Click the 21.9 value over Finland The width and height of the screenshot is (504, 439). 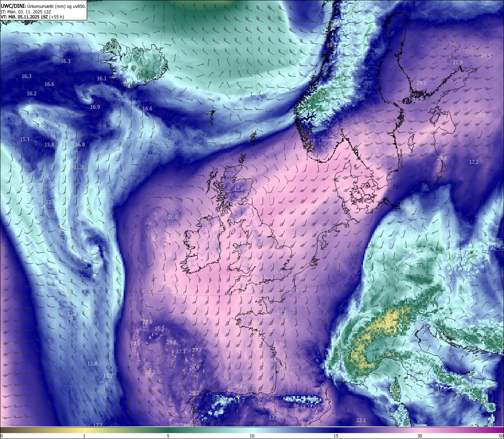click(x=458, y=62)
